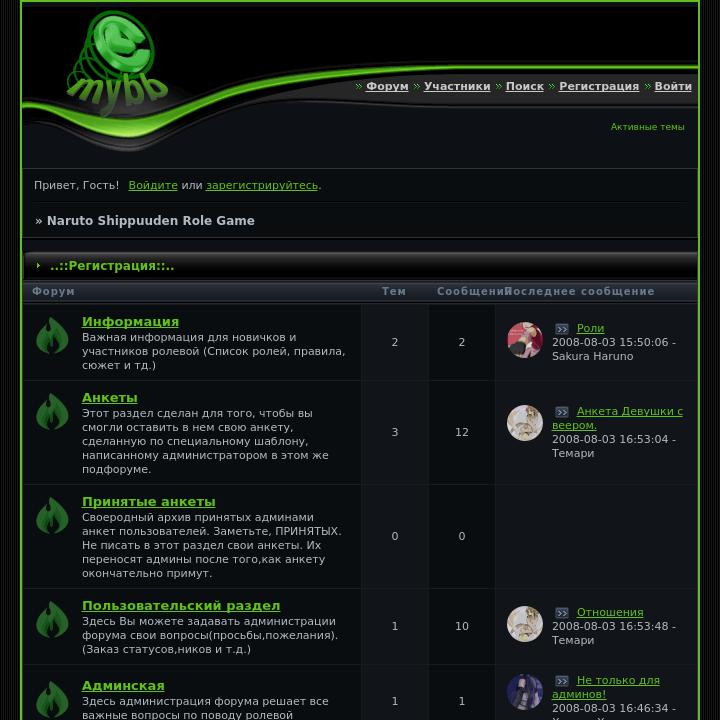Collapse the ..::Регистрация::.. category arrow
This screenshot has width=720, height=720.
tap(39, 265)
